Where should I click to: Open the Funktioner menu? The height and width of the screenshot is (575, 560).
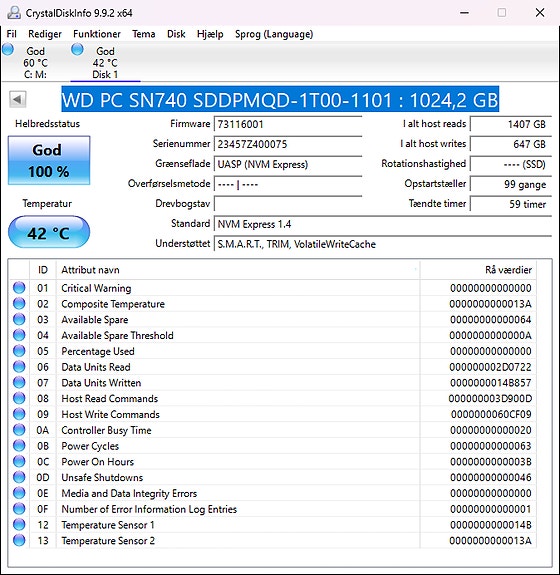coord(97,34)
